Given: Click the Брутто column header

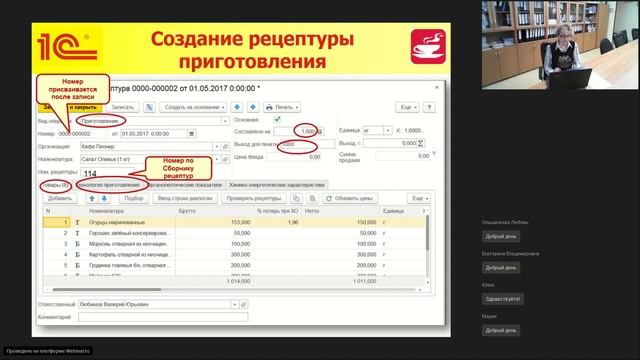Looking at the screenshot, I should pos(187,211).
